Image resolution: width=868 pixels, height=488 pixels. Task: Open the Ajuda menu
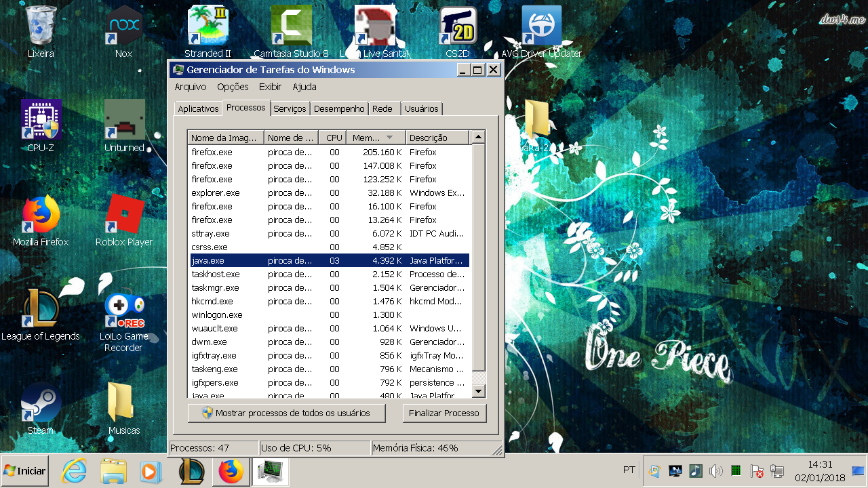(x=304, y=87)
